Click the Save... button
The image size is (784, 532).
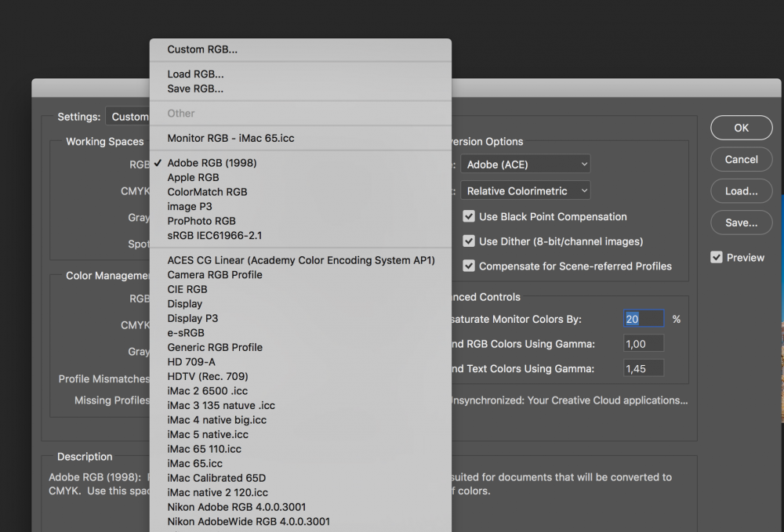point(741,223)
